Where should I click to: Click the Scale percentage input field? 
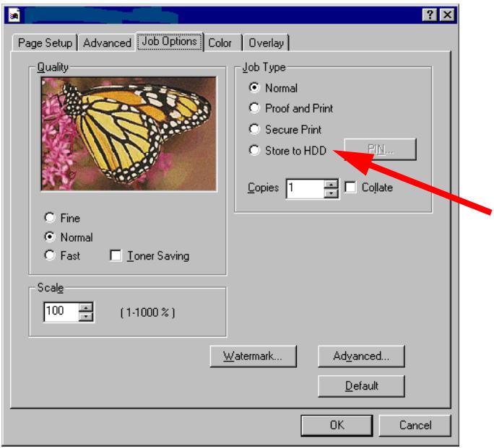pos(61,312)
